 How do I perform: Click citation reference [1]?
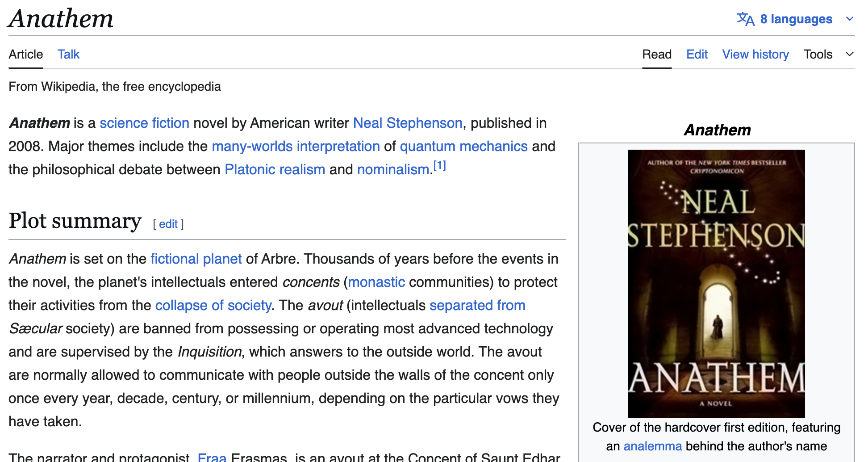point(440,166)
